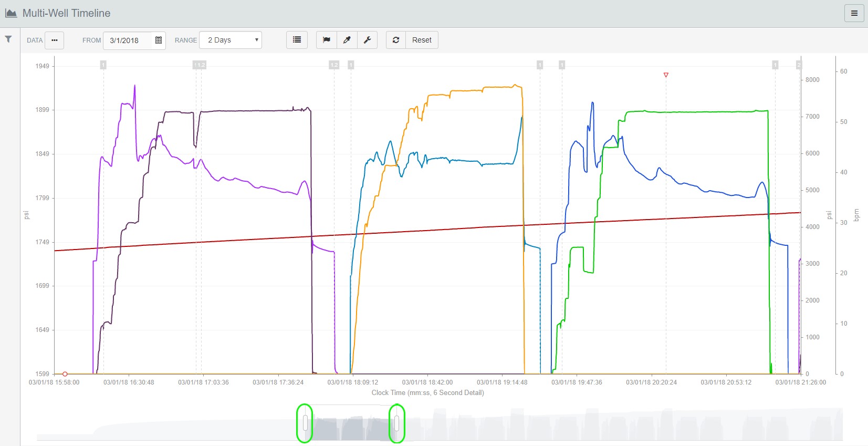The height and width of the screenshot is (446, 868).
Task: Click the red circle at chart origin
Action: 65,374
